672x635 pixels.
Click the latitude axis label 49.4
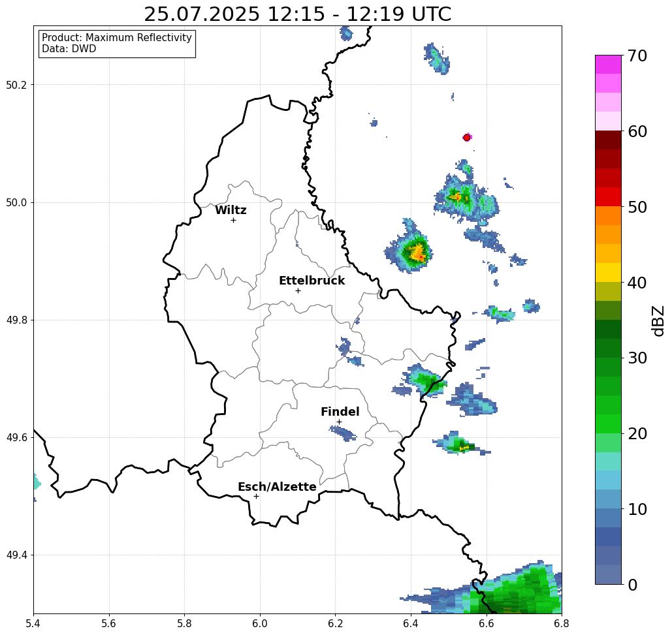coord(16,555)
